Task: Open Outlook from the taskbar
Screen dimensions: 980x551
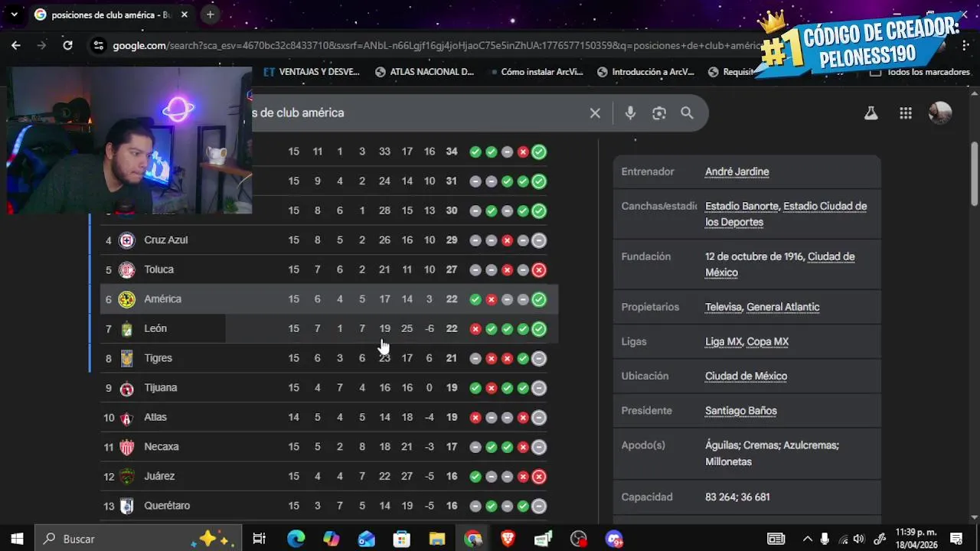Action: click(x=366, y=539)
